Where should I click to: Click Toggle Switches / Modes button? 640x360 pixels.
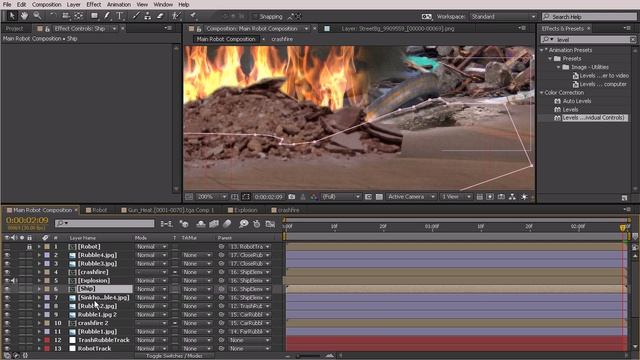174,356
